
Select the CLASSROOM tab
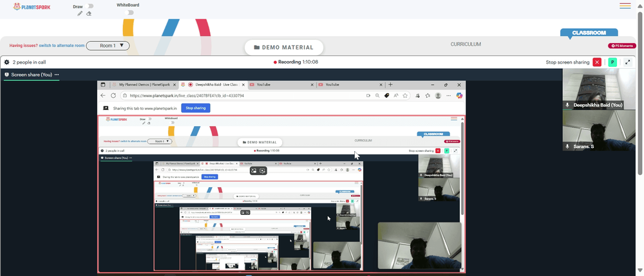coord(589,33)
